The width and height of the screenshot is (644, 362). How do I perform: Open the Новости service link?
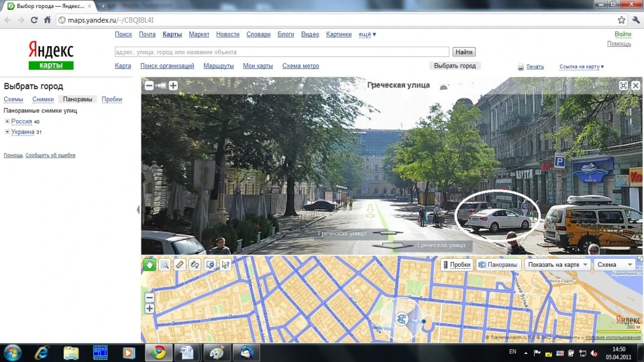[227, 34]
